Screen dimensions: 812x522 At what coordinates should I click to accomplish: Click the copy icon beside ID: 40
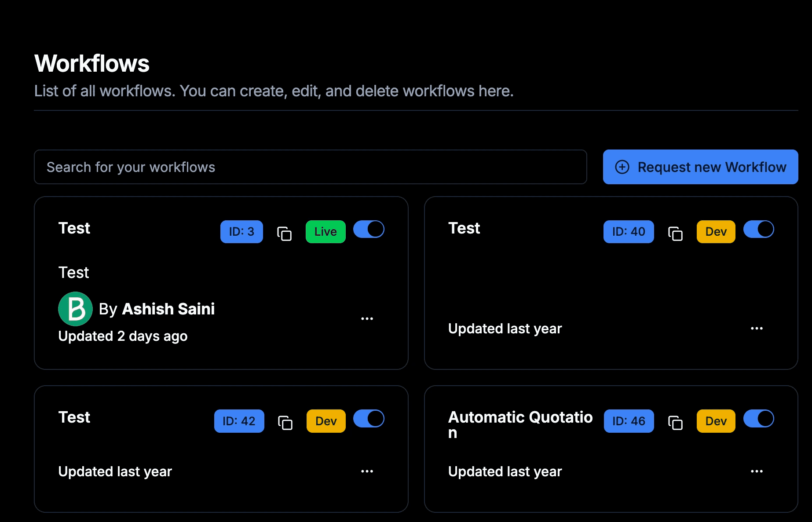(x=675, y=234)
